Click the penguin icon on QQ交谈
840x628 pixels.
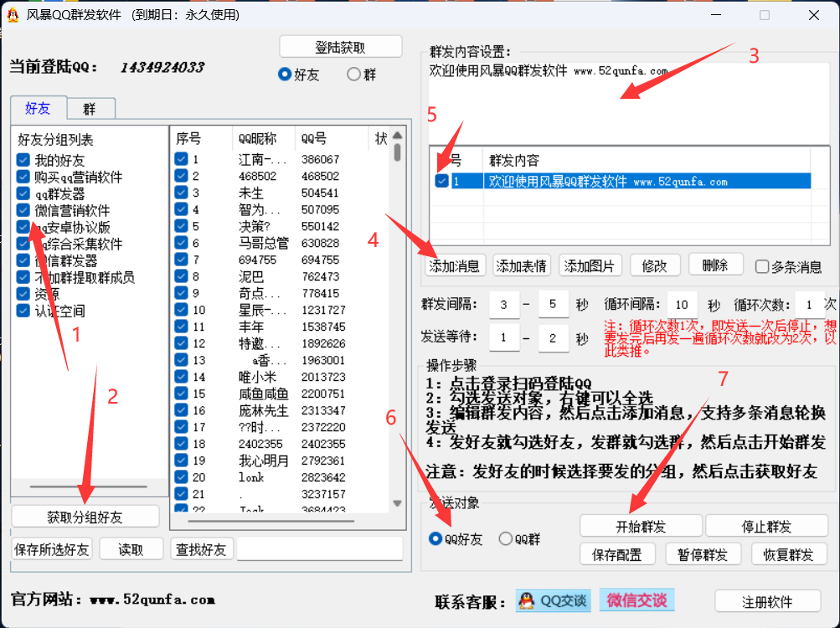(527, 600)
